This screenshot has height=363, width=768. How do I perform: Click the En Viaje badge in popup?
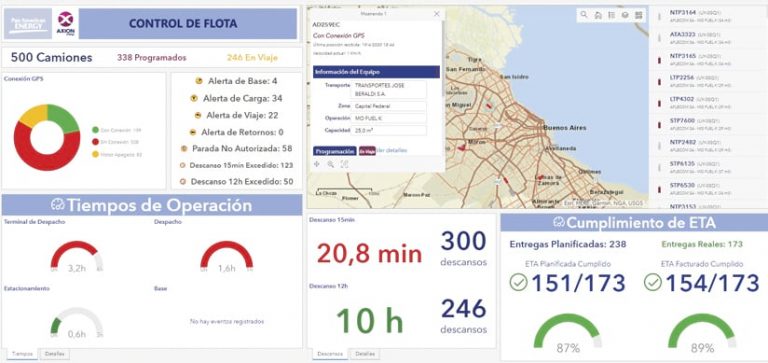click(367, 151)
